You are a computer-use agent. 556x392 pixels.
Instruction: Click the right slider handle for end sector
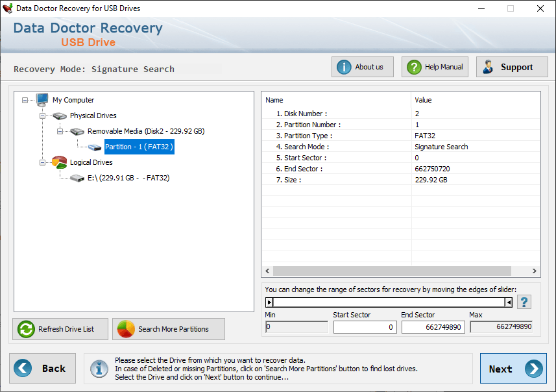coord(509,302)
